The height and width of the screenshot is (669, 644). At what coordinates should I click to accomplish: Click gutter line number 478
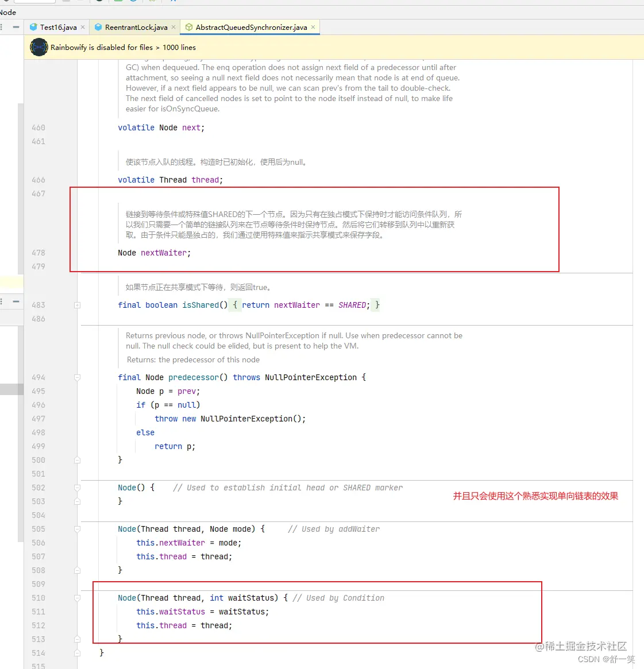tap(38, 253)
